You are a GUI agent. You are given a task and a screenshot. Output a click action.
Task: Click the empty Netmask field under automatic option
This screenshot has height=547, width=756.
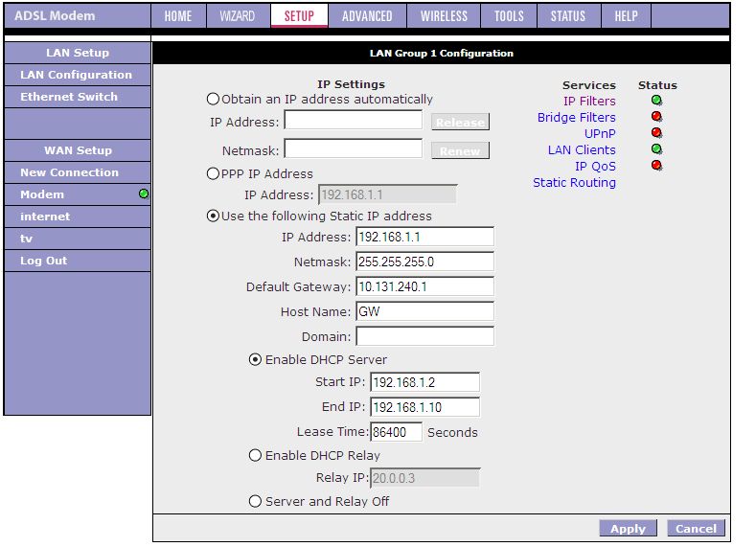[354, 148]
